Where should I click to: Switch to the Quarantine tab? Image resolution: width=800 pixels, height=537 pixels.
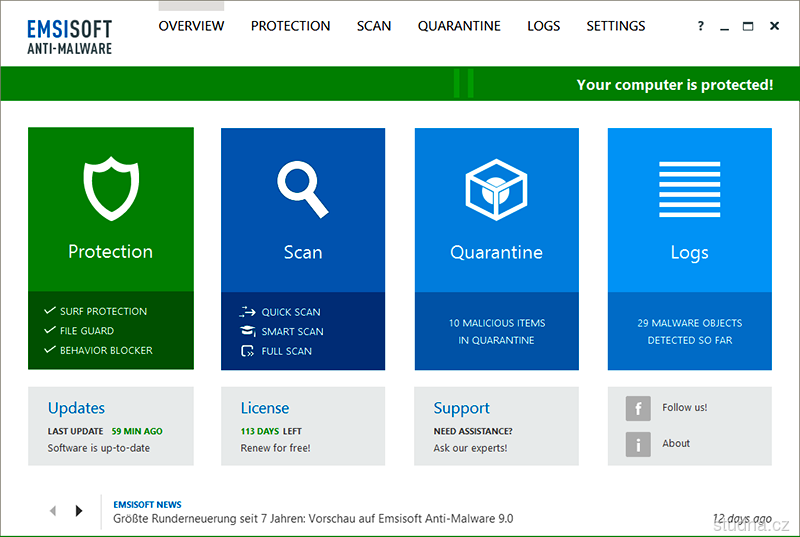pos(459,26)
